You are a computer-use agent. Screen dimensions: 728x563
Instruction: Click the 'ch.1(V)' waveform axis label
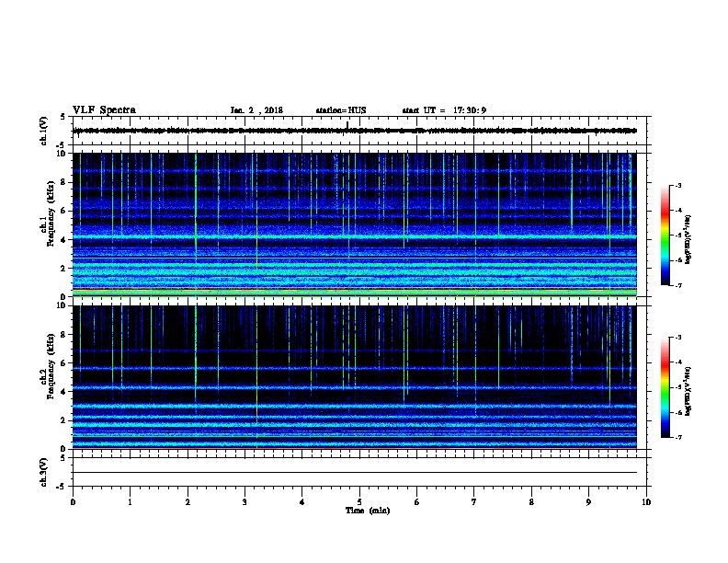(x=43, y=131)
